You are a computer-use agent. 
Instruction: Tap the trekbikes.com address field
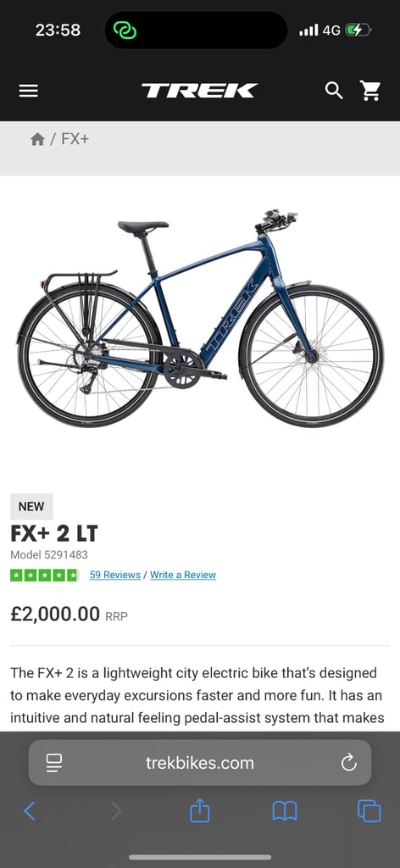(200, 763)
